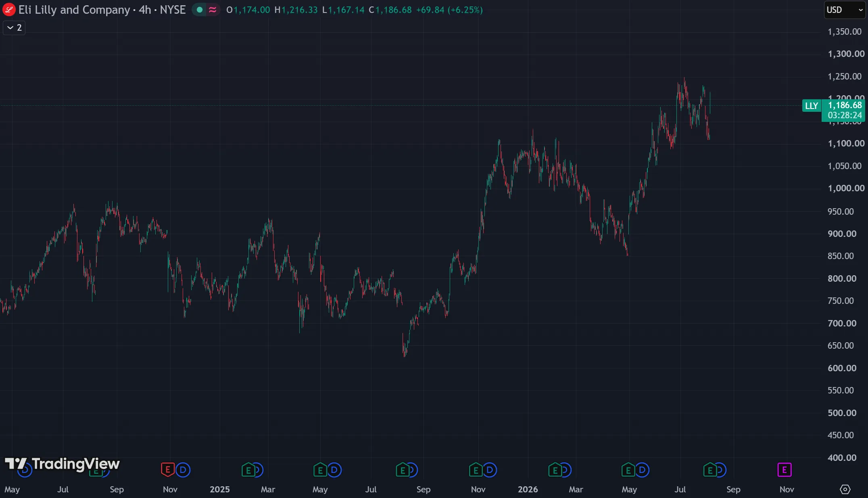868x498 pixels.
Task: Click the 850.00 price scale label
Action: pos(841,256)
